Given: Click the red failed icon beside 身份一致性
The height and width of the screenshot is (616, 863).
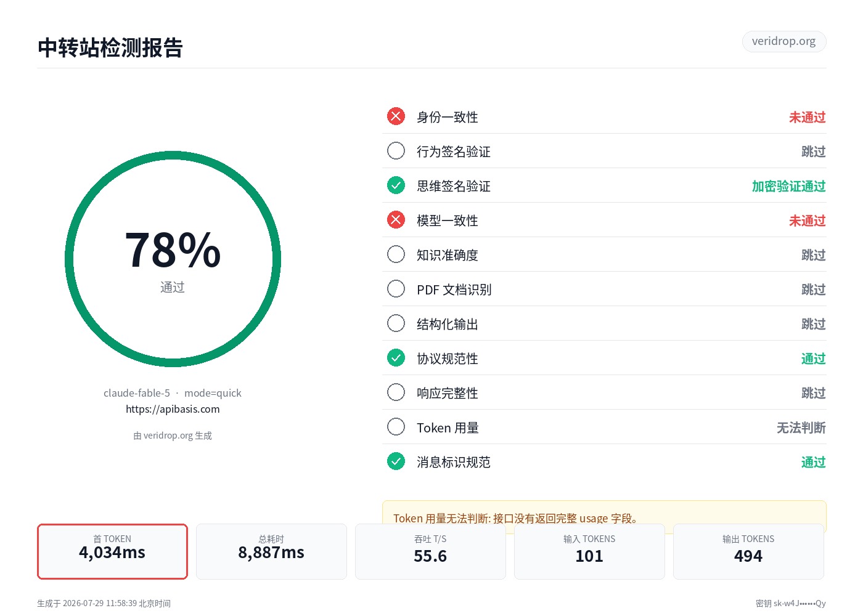Looking at the screenshot, I should point(396,116).
